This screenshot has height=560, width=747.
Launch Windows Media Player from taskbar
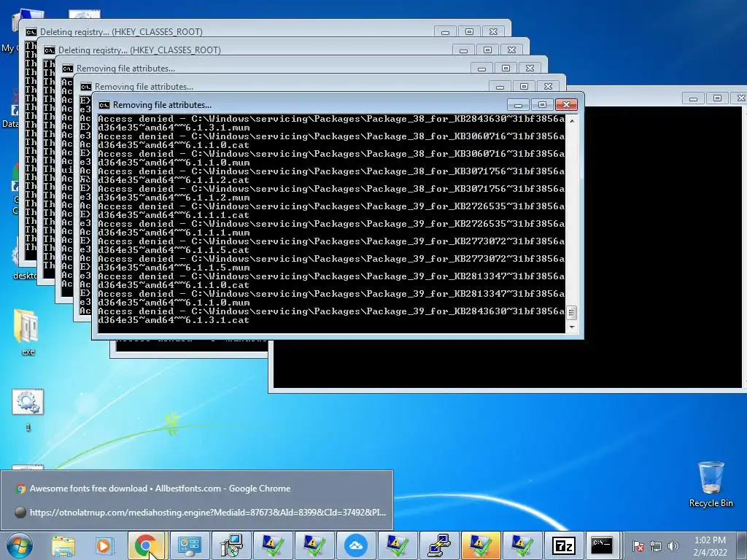(x=104, y=546)
